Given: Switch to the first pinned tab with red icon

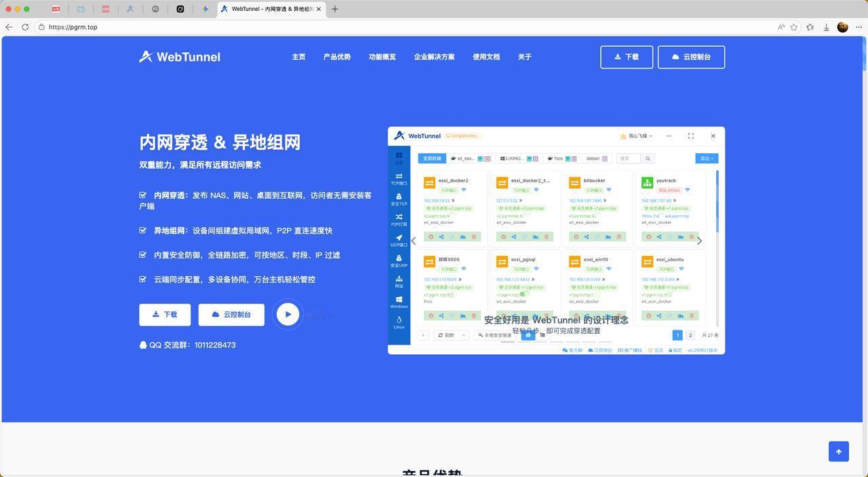Looking at the screenshot, I should [x=56, y=9].
